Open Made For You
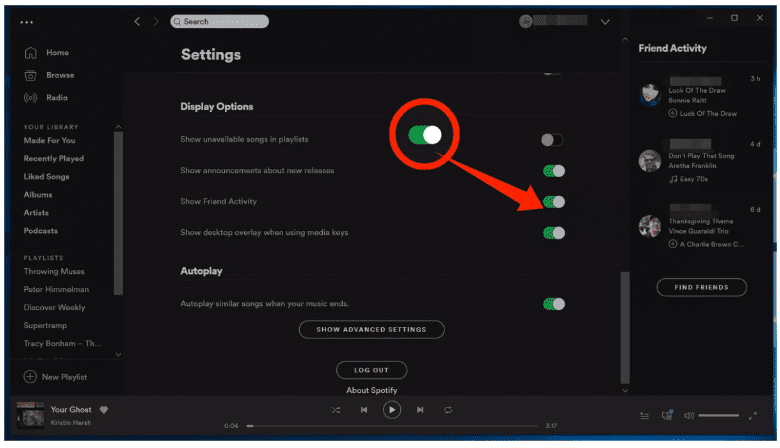780x448 pixels. click(49, 140)
